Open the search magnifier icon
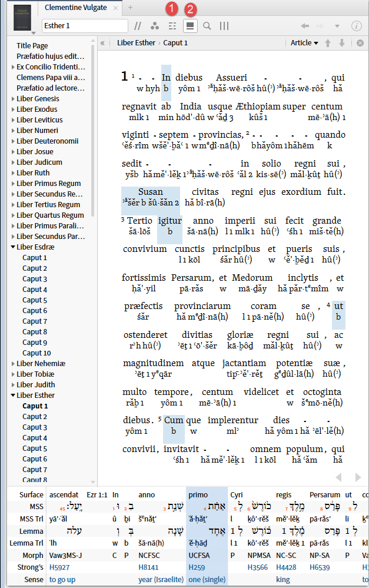The width and height of the screenshot is (369, 588). (x=207, y=26)
